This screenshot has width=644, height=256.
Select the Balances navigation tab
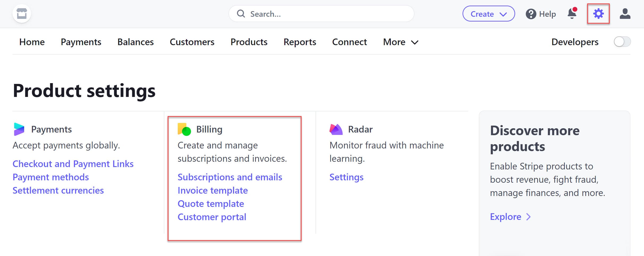[x=135, y=42]
